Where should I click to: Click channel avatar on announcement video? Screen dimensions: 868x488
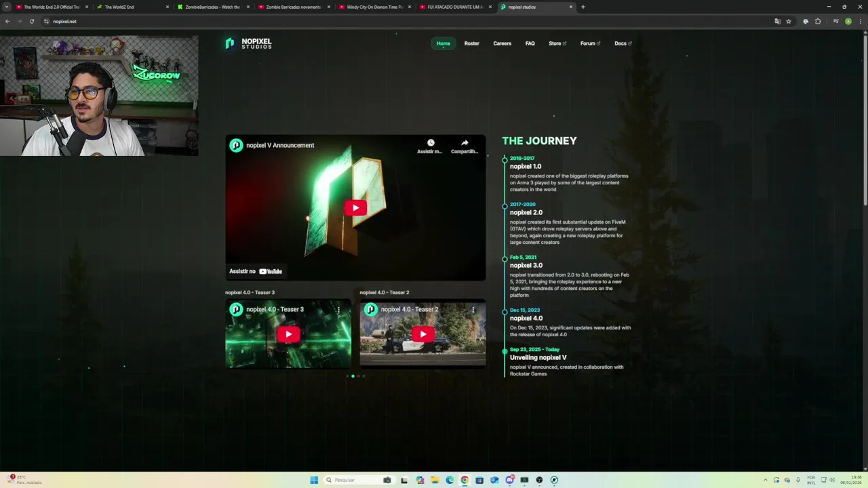(x=236, y=145)
